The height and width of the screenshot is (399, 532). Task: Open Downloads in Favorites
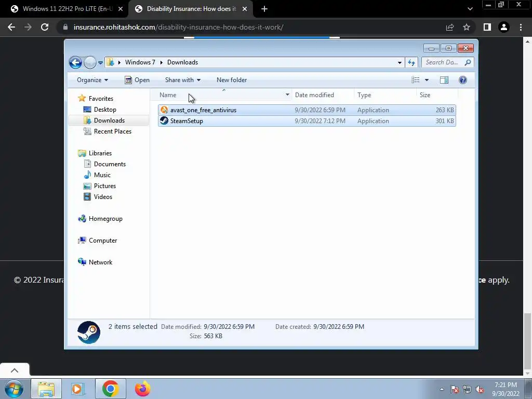[x=109, y=121]
